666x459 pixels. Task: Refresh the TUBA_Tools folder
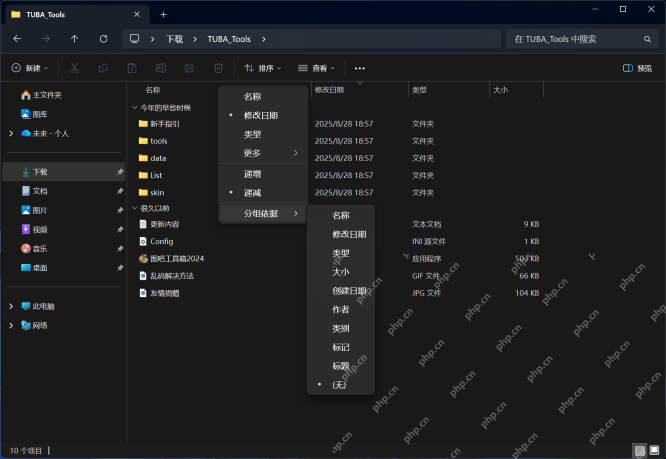[103, 39]
